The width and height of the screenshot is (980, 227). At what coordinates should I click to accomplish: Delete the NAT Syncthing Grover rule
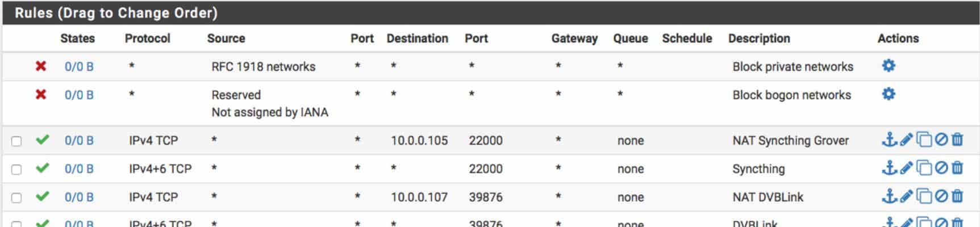[x=958, y=140]
